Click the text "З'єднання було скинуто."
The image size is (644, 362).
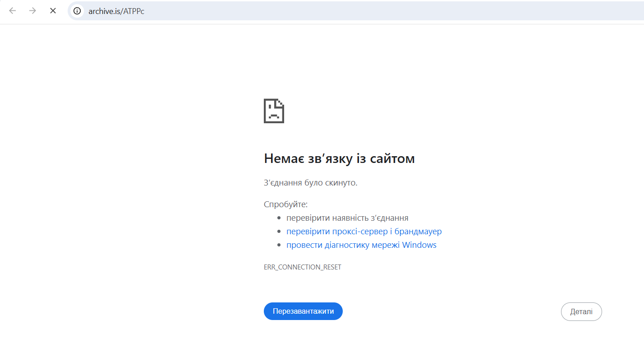pos(310,183)
